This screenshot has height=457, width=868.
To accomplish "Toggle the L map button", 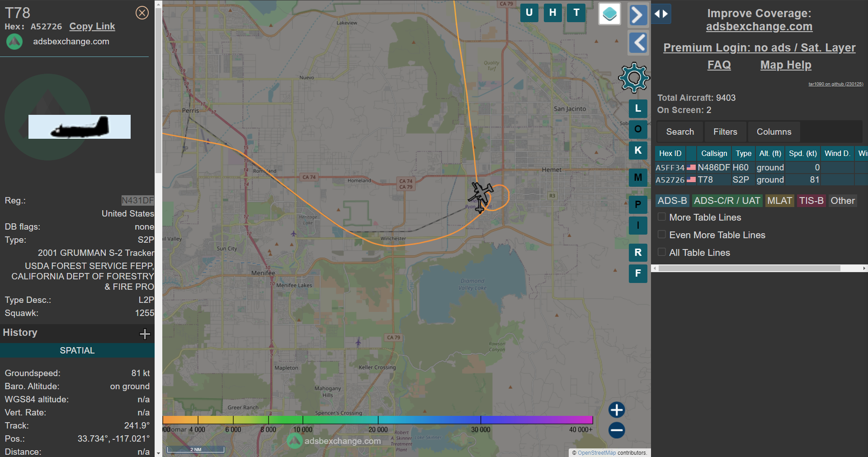I will (x=638, y=108).
